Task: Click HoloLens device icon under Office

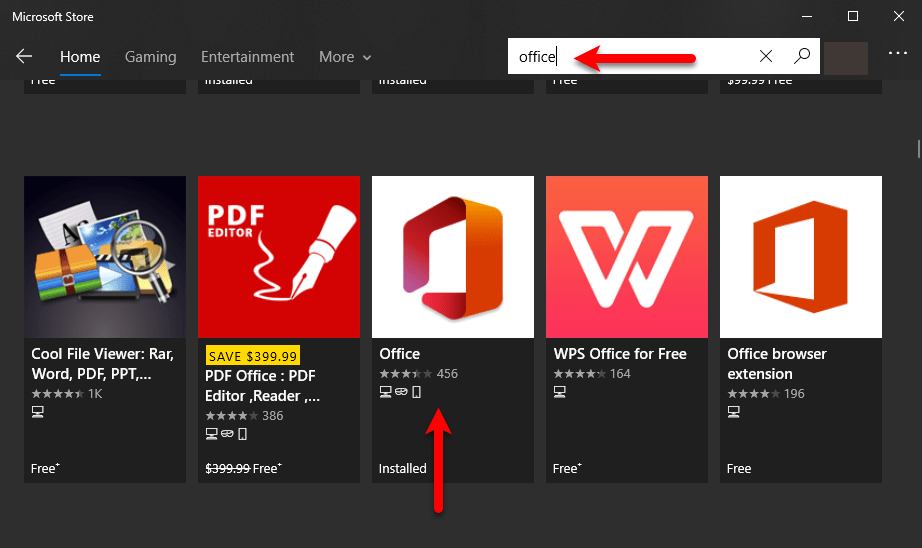Action: pyautogui.click(x=401, y=392)
